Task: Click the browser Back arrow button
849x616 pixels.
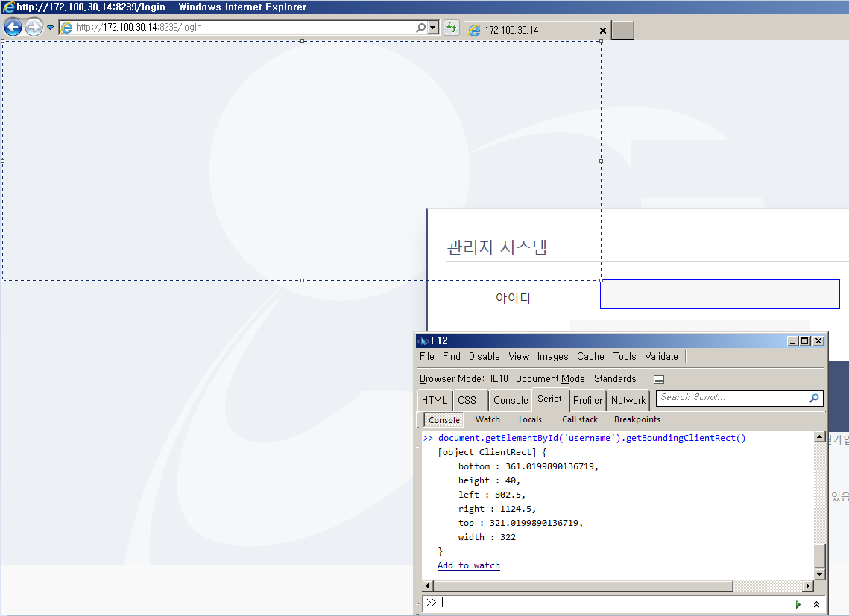Action: (13, 28)
